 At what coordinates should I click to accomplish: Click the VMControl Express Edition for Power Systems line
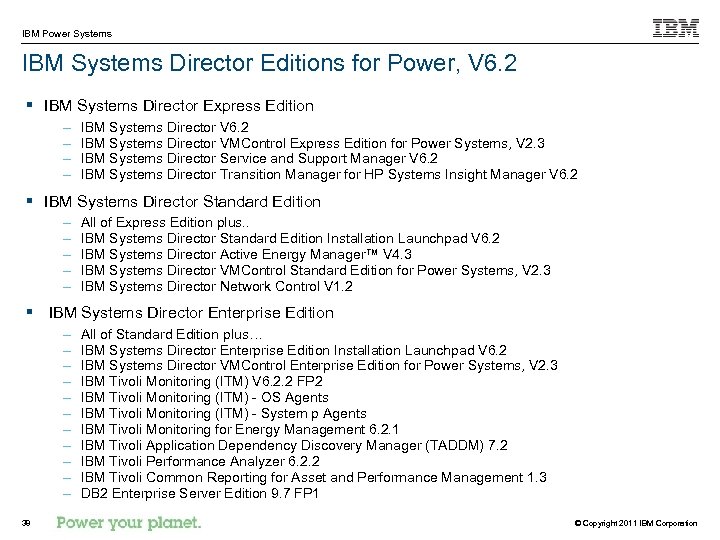[313, 143]
